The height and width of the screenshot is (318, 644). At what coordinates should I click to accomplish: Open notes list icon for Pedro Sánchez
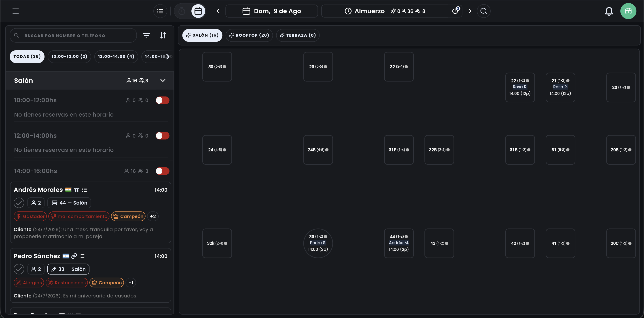click(x=82, y=256)
